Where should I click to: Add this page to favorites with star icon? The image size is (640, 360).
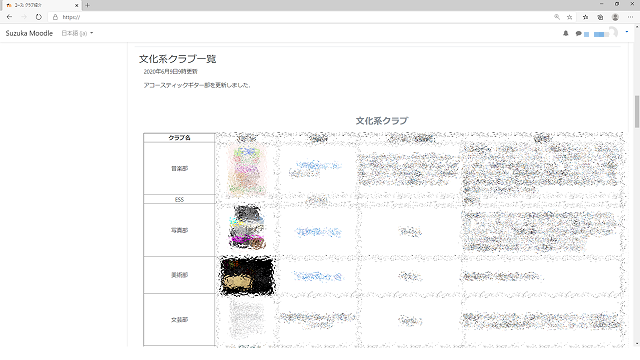(x=569, y=17)
